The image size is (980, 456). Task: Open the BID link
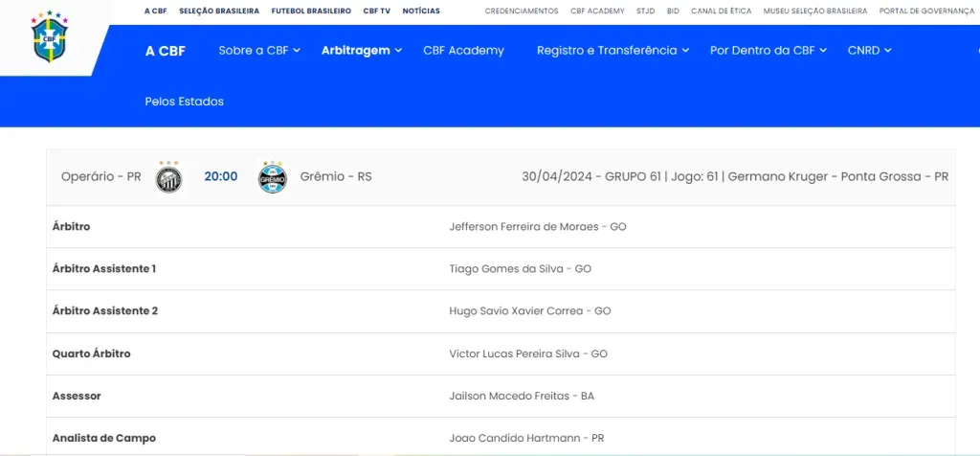(673, 11)
